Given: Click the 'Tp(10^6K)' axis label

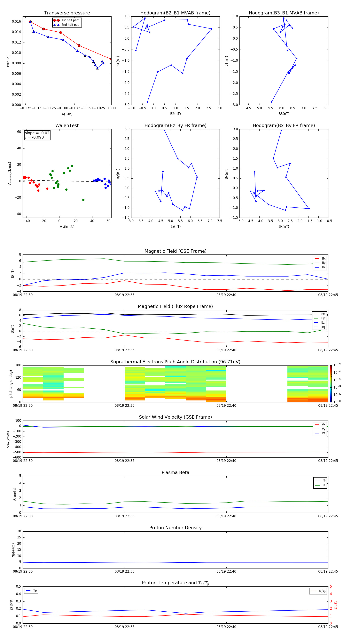Looking at the screenshot, I should [x=11, y=605].
